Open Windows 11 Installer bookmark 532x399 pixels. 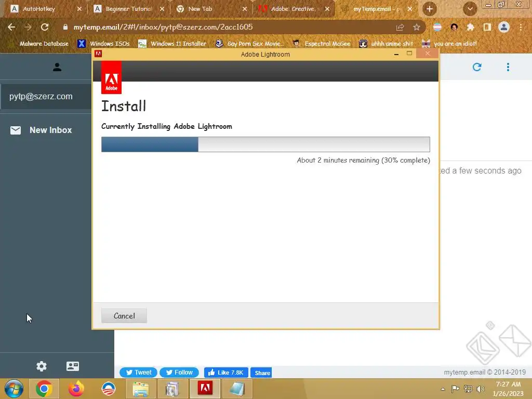click(172, 44)
